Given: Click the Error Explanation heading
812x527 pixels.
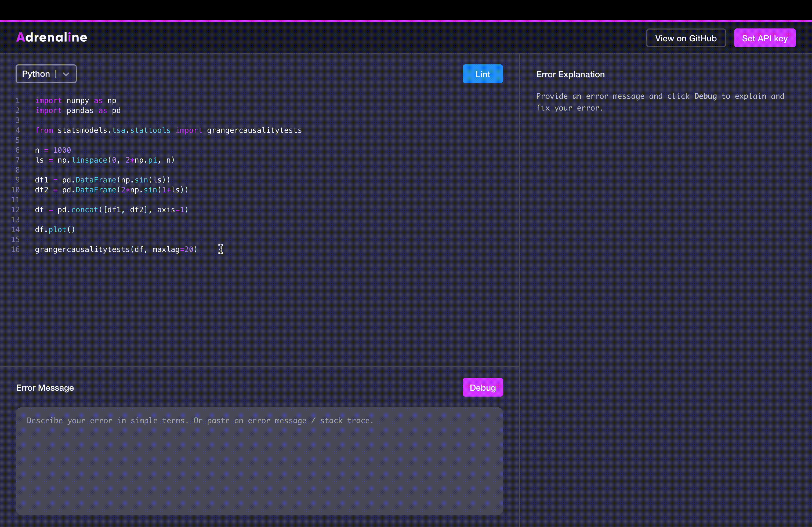Looking at the screenshot, I should (x=570, y=74).
